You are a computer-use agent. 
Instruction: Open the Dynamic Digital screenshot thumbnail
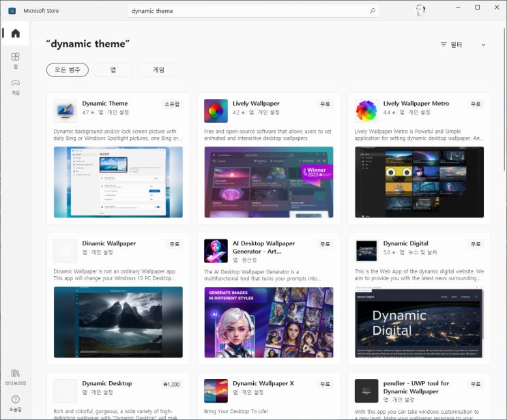(419, 322)
